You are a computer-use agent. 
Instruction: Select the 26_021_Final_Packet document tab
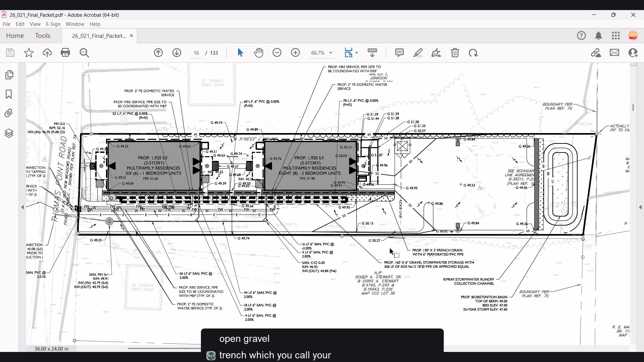(99, 36)
